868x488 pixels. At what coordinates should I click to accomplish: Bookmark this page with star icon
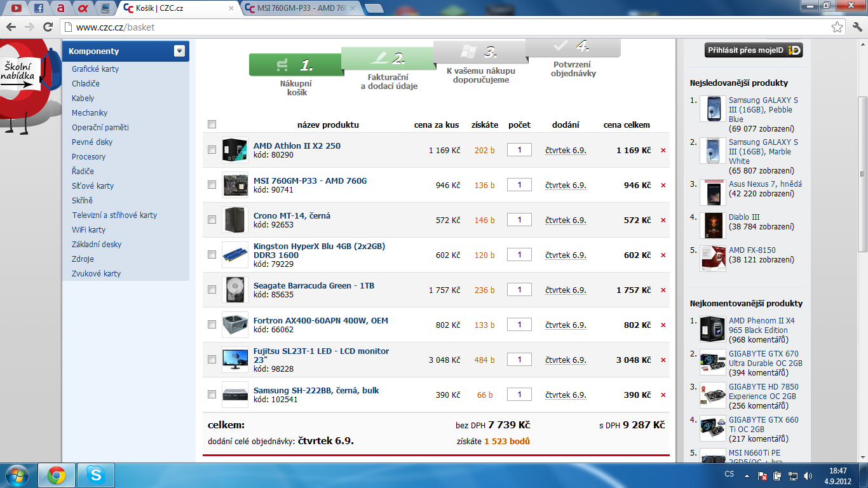pyautogui.click(x=837, y=27)
